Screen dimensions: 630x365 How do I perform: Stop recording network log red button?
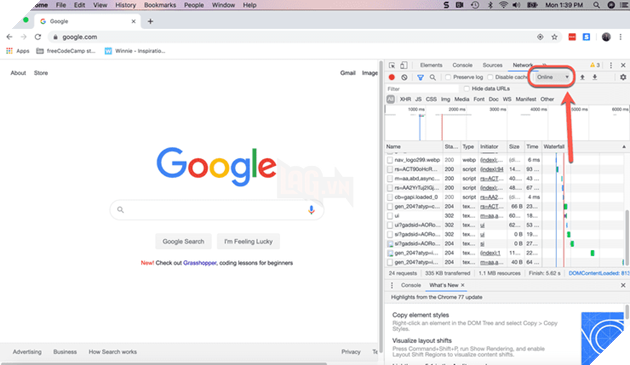(392, 77)
